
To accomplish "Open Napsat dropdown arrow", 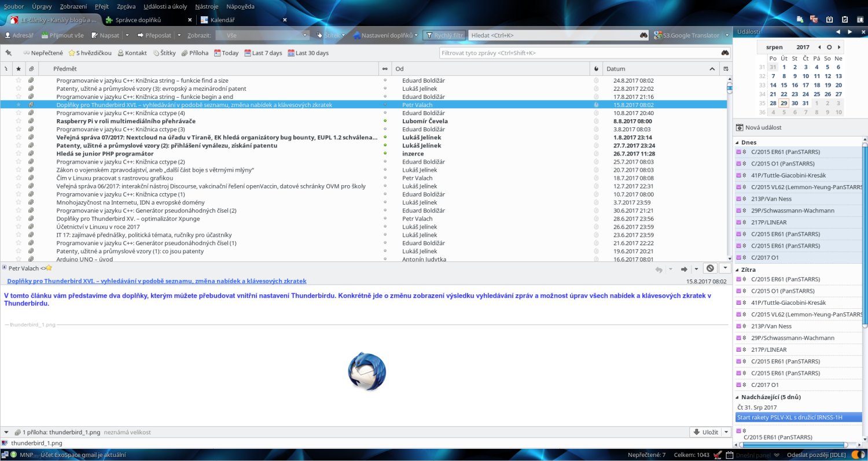I will click(x=127, y=35).
